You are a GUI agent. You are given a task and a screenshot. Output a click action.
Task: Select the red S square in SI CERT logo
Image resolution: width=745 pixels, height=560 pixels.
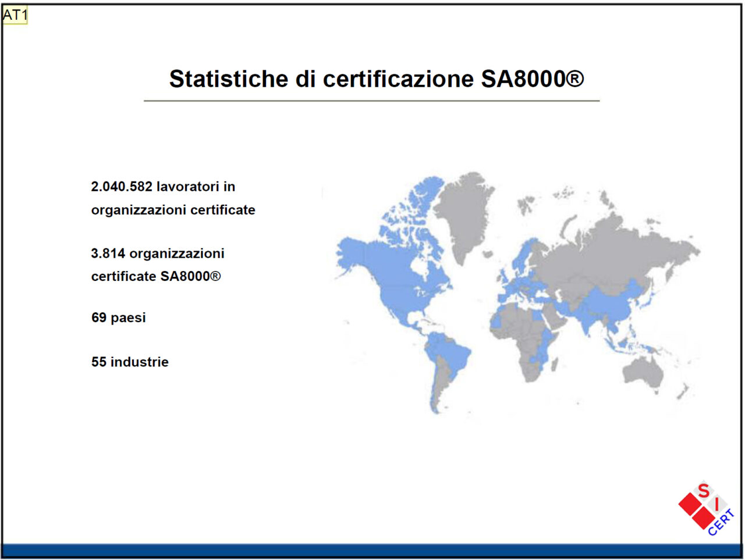tap(704, 490)
